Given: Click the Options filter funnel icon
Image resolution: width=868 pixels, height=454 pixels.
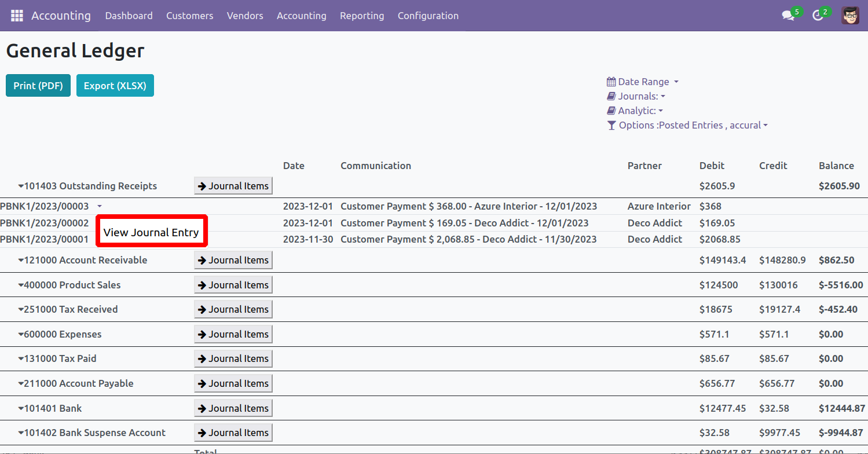Looking at the screenshot, I should click(x=611, y=125).
